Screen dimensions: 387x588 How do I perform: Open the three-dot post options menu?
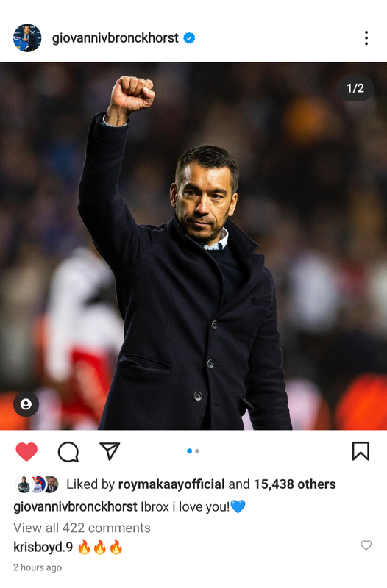pos(366,38)
